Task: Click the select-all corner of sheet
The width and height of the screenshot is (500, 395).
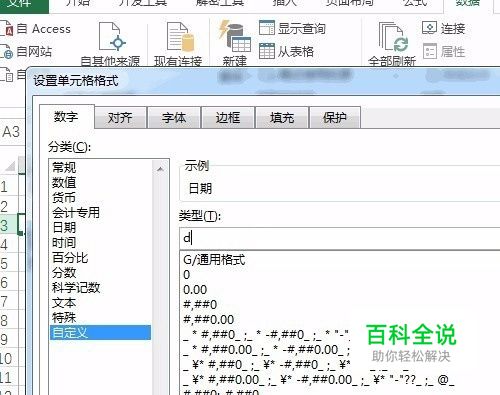Action: coord(9,165)
